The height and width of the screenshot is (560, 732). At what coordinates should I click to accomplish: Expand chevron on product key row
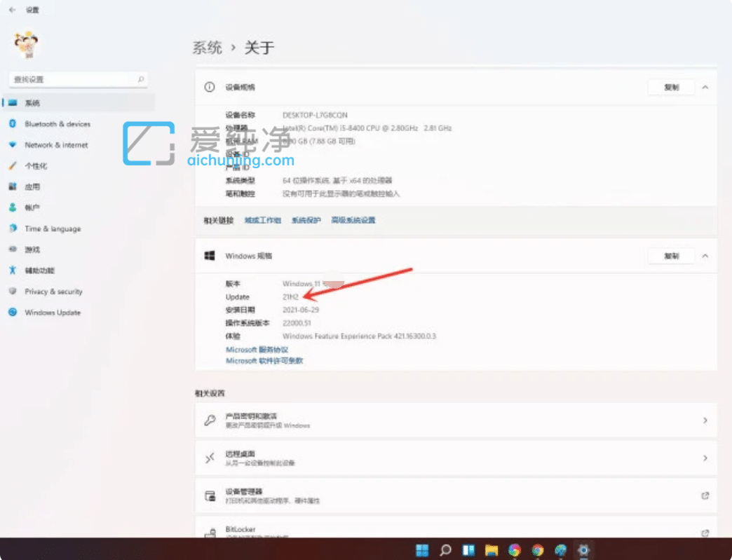tap(705, 421)
